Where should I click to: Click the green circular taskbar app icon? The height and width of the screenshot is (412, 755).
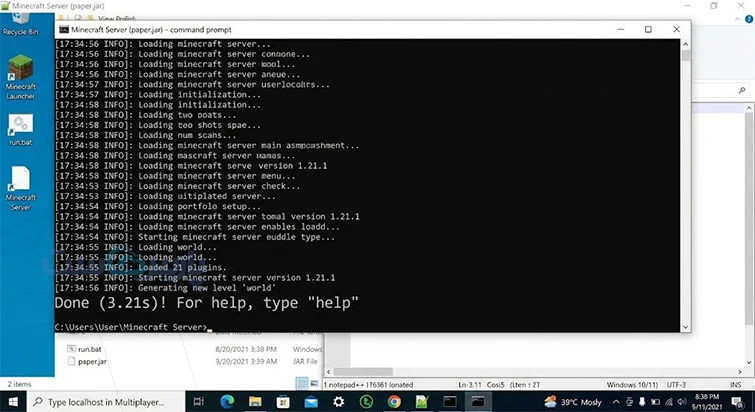[x=366, y=401]
